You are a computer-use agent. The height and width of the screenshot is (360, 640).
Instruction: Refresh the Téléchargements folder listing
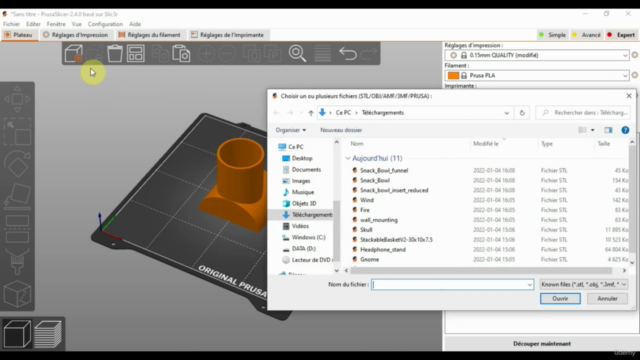pos(522,113)
